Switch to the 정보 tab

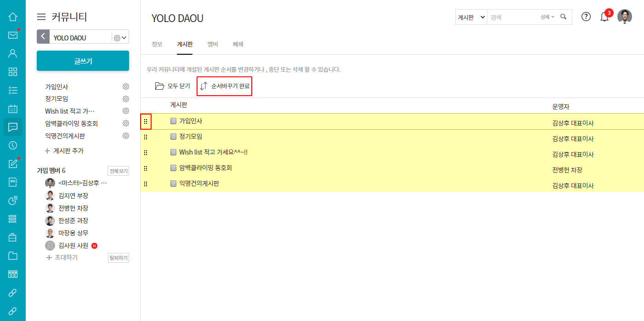coord(157,44)
